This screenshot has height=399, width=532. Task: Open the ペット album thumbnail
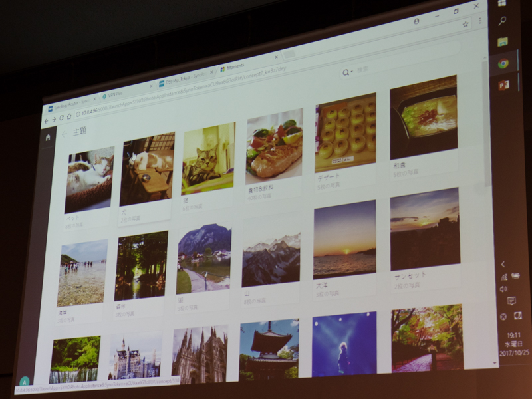90,180
